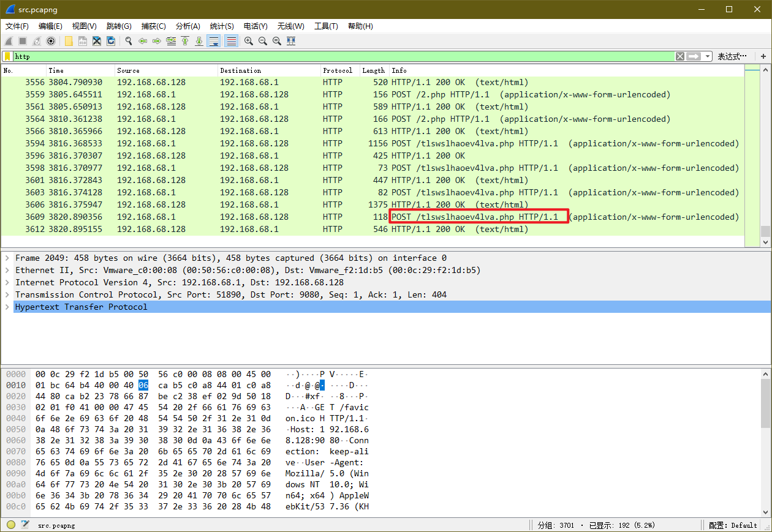Viewport: 772px width, 532px height.
Task: Open the 跳转(G) menu
Action: coord(119,26)
